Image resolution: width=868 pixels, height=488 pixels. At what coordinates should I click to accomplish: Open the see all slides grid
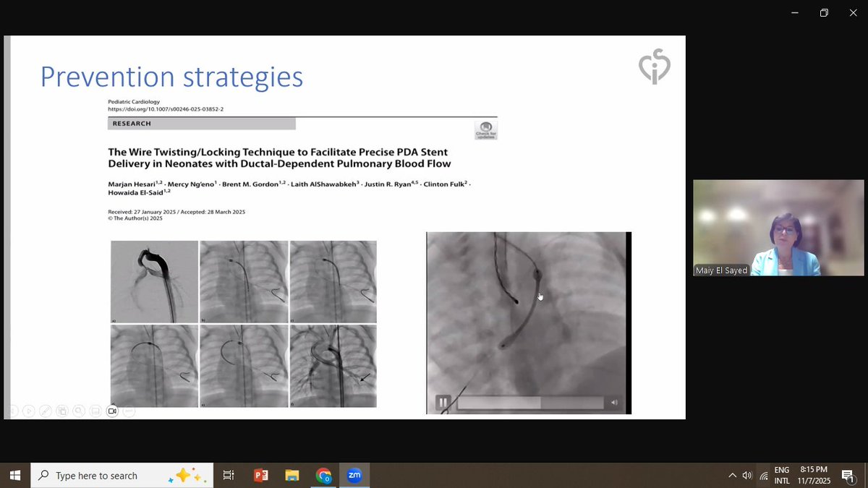tap(62, 411)
